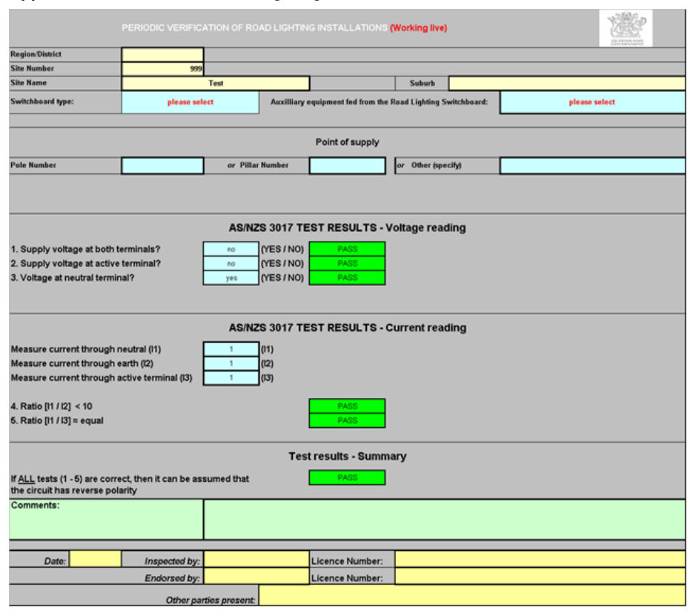Click the PASS cell for Ratio I1/I3 equal
The image size is (696, 616).
click(x=347, y=420)
